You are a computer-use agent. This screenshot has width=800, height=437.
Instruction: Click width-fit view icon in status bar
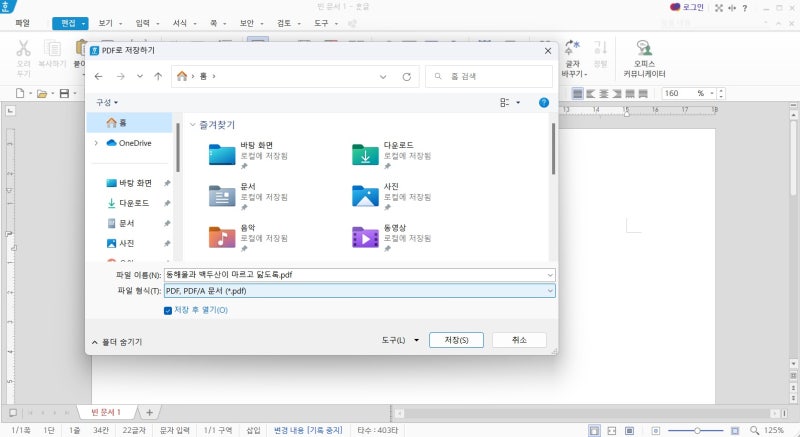point(612,431)
